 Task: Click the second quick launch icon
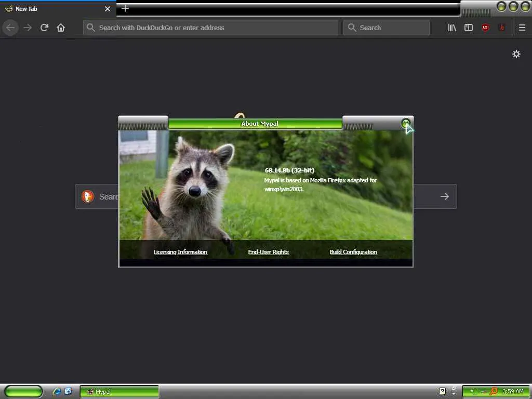coord(68,391)
